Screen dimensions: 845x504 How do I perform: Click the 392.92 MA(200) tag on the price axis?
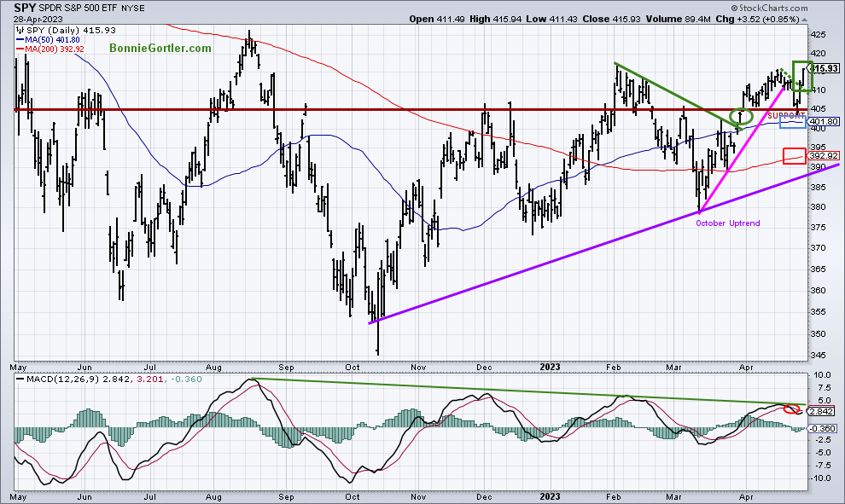coord(824,155)
